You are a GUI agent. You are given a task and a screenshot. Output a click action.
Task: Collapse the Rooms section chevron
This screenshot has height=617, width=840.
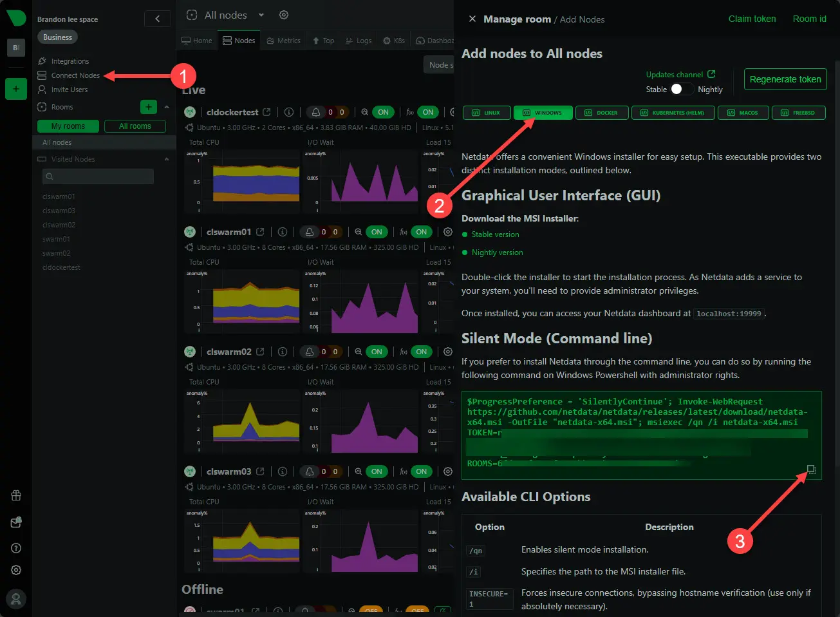click(x=167, y=107)
